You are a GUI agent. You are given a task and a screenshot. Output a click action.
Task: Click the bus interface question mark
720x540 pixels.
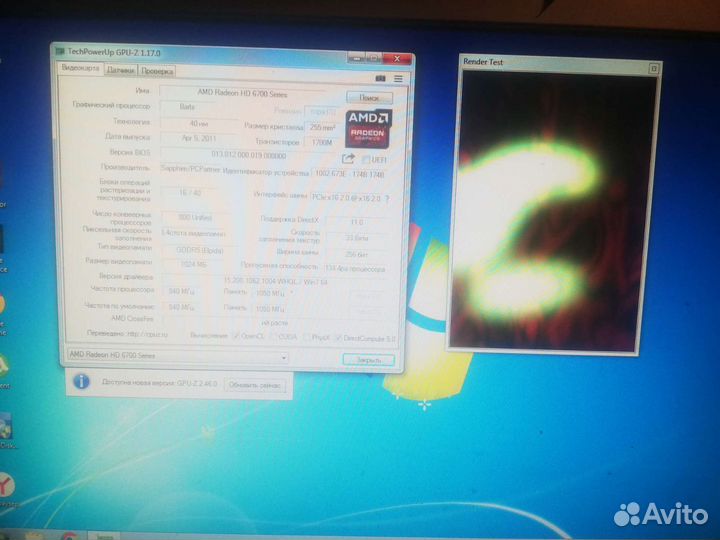coord(387,198)
